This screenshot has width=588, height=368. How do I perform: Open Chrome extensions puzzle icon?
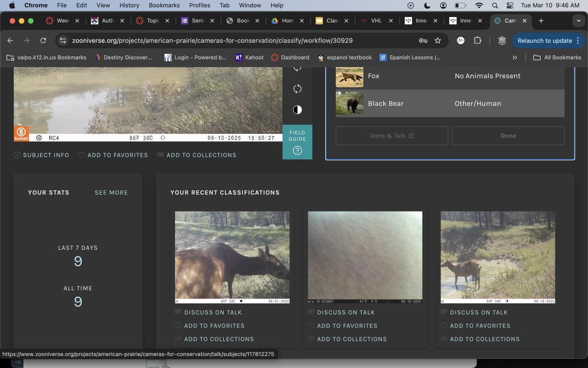click(x=477, y=40)
